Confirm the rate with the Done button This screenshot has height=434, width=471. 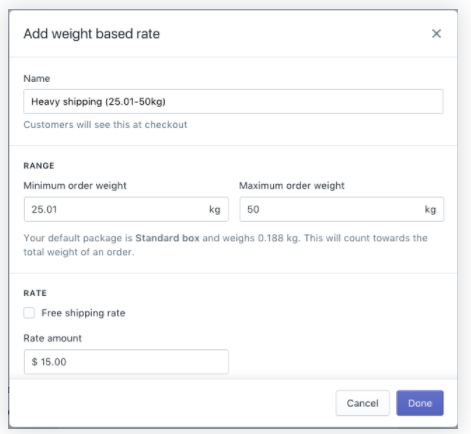(x=420, y=403)
